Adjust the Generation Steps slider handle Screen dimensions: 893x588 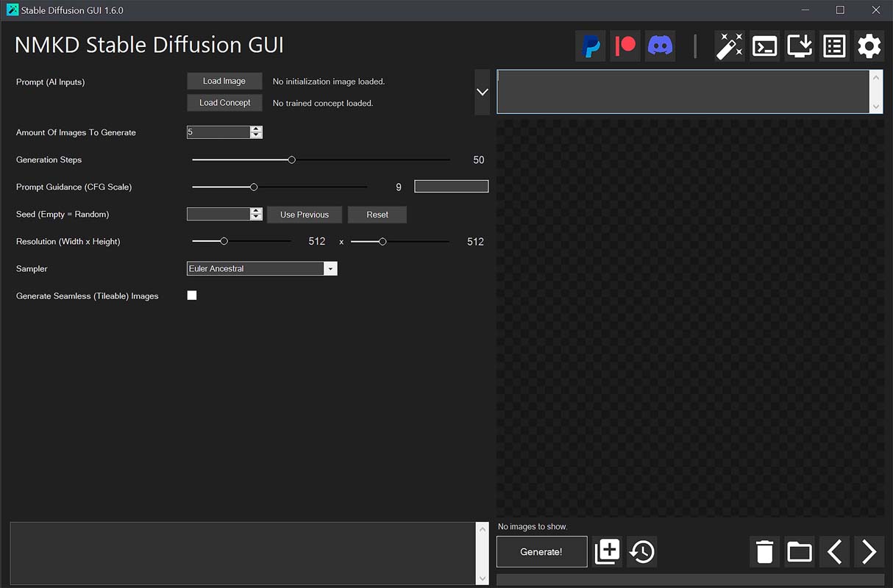[292, 159]
